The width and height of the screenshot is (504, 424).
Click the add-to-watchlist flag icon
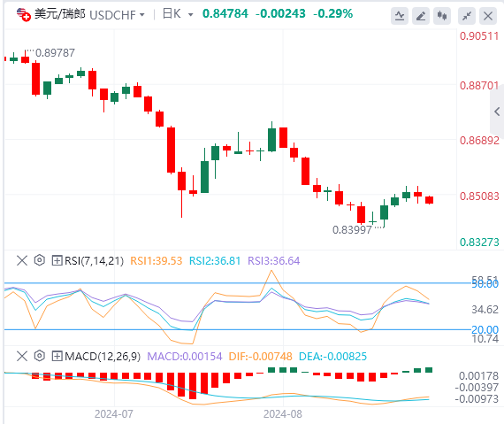[x=24, y=14]
